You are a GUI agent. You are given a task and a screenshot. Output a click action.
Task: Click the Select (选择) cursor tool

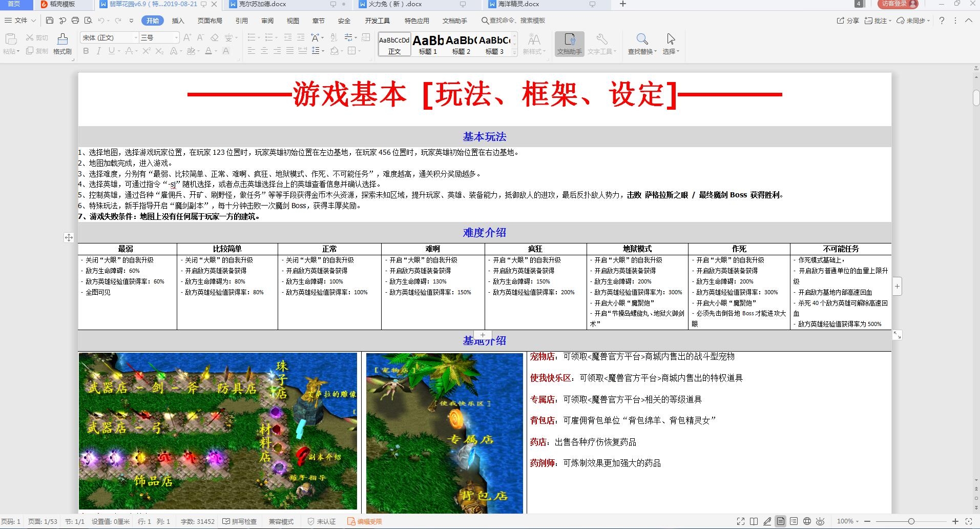point(671,44)
